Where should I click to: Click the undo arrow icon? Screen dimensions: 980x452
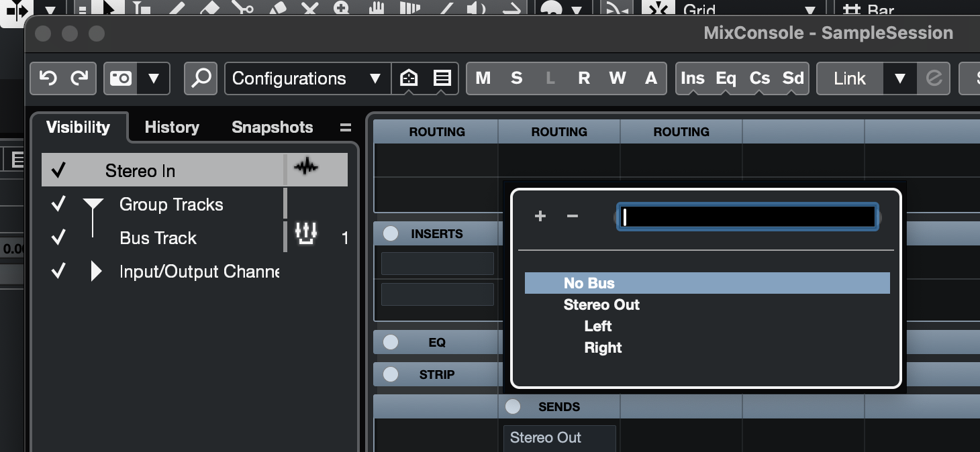[x=48, y=78]
